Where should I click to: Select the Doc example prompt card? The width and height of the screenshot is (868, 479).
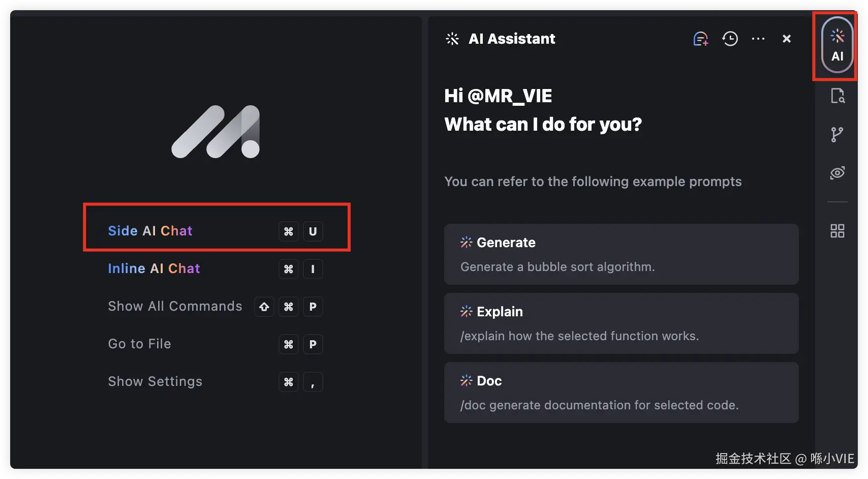[x=621, y=393]
